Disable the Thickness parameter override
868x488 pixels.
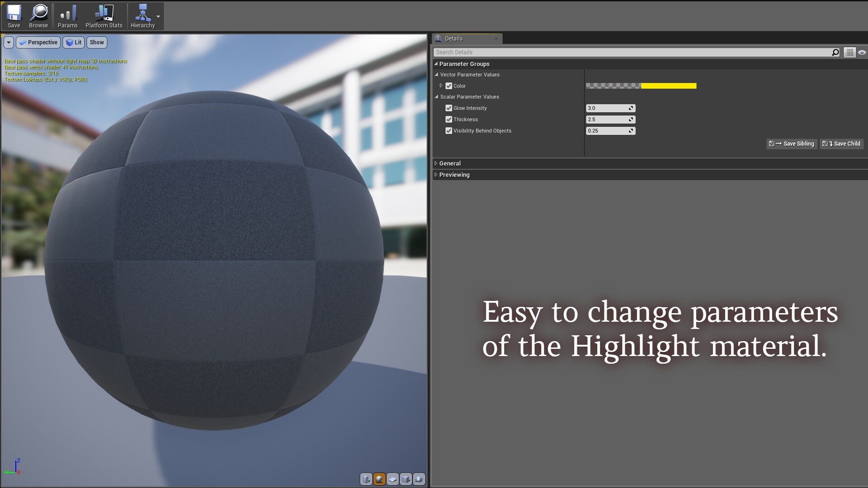pyautogui.click(x=449, y=119)
